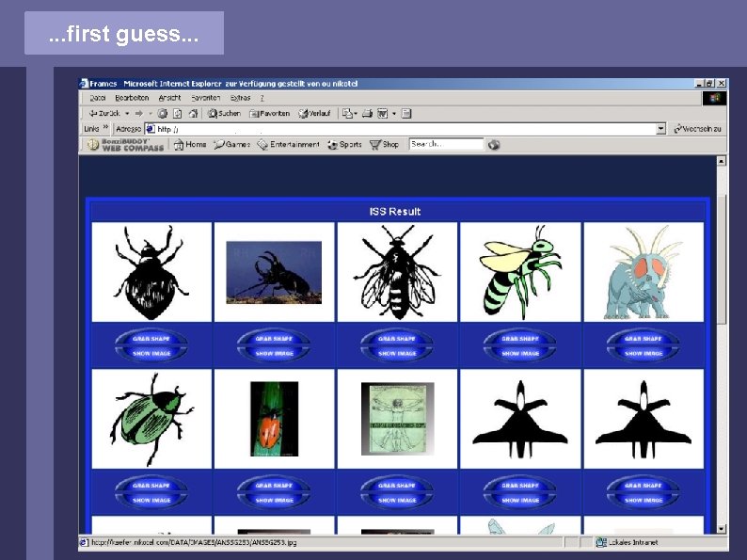Image resolution: width=747 pixels, height=560 pixels.
Task: Select the stag beetle photo thumbnail
Action: click(x=274, y=272)
